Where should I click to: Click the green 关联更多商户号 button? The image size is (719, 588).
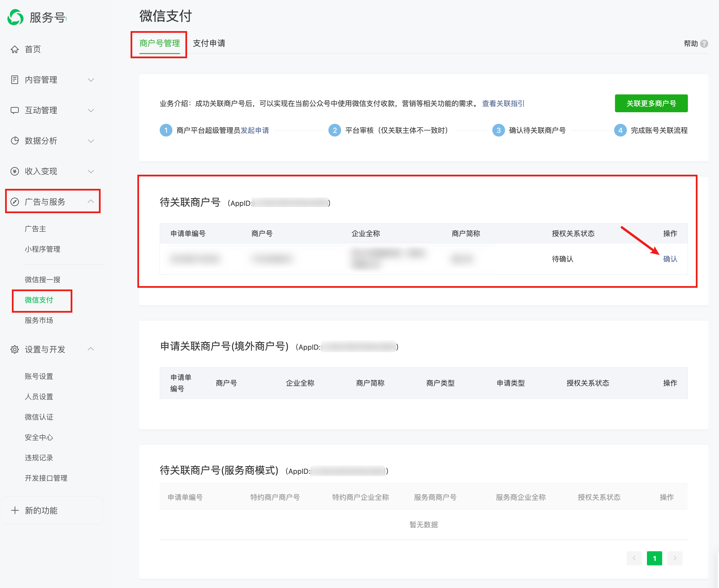[651, 103]
